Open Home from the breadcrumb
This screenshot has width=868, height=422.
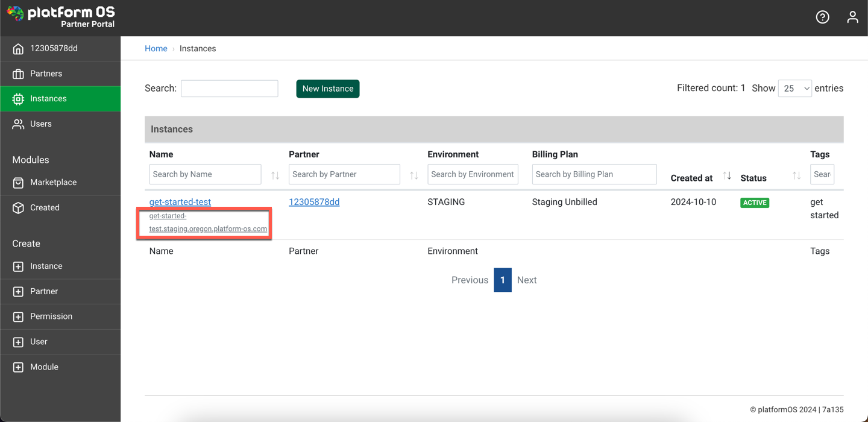(x=156, y=48)
